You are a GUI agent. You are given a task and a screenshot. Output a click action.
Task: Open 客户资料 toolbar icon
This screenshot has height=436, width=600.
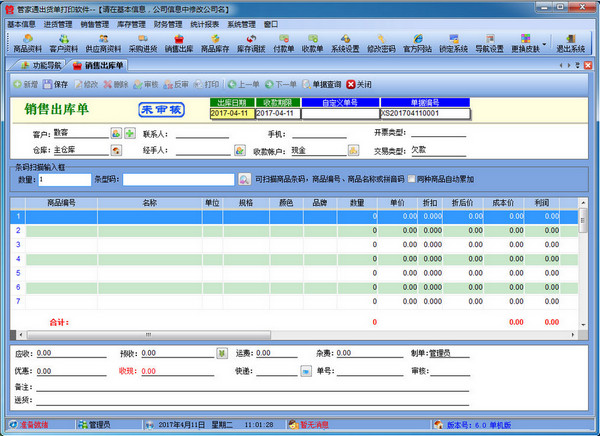pos(64,41)
